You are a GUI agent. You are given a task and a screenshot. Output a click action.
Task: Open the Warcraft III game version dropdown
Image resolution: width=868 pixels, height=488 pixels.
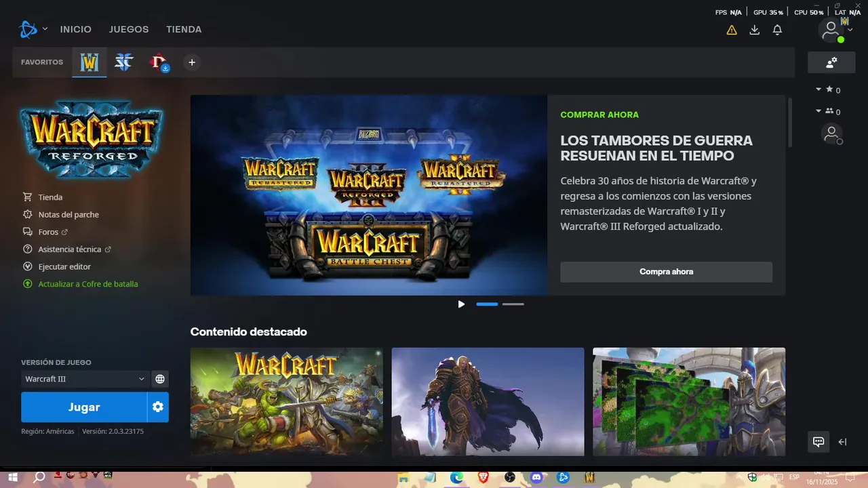point(85,379)
